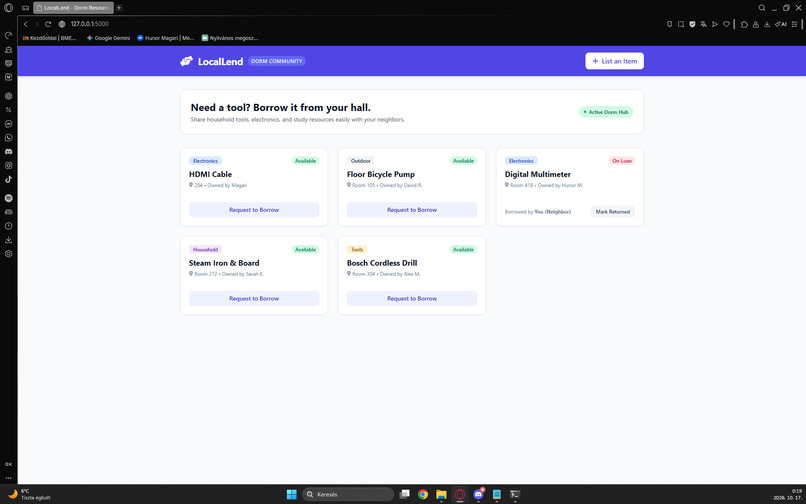Request to borrow the HDMI Cable
Screen dimensions: 806x504
point(254,210)
